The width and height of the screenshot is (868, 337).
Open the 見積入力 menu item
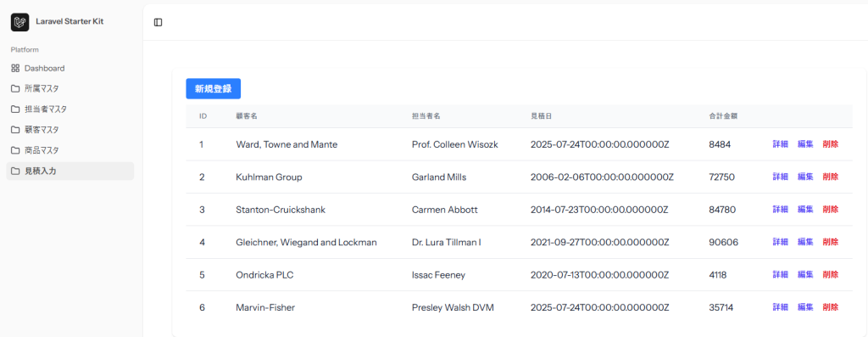click(70, 171)
